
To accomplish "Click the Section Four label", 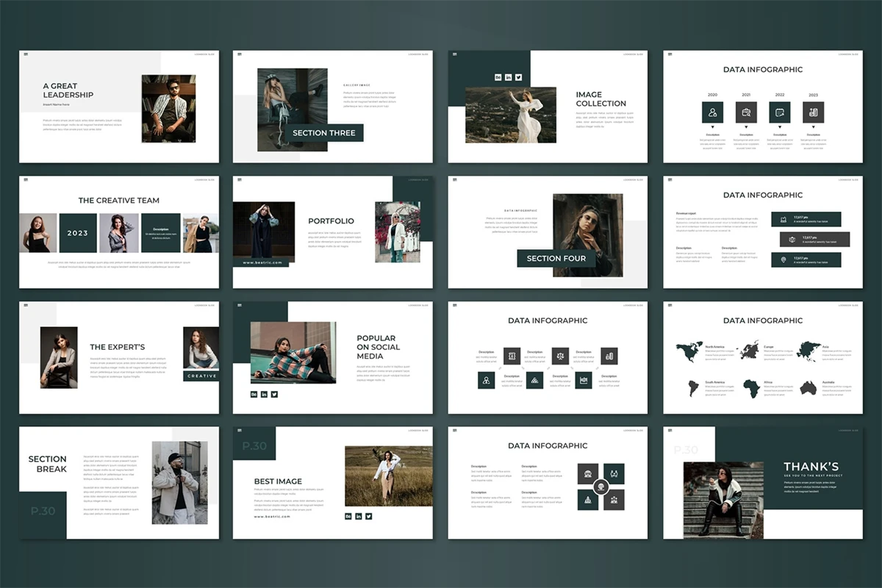I will point(556,259).
